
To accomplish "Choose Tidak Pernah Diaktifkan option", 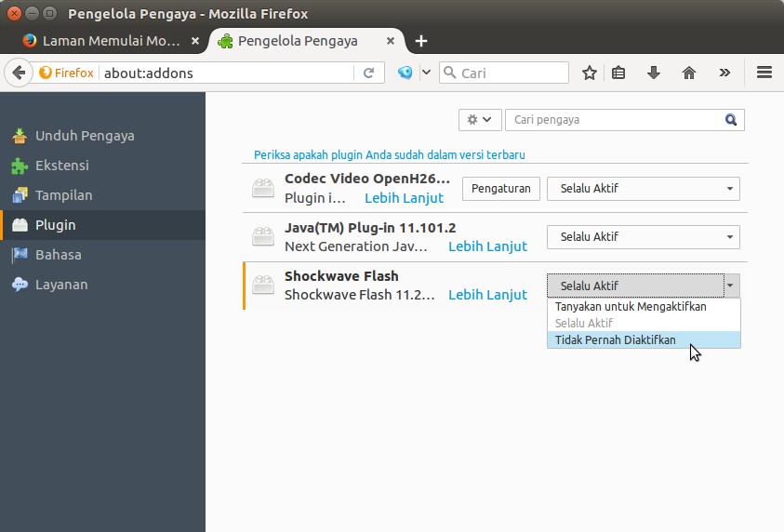I will pos(644,340).
